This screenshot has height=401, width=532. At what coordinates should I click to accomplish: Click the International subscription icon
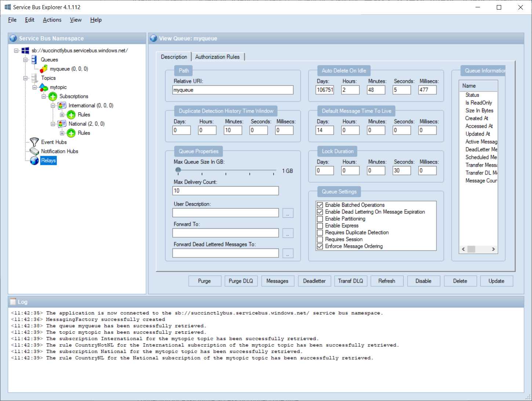[62, 106]
